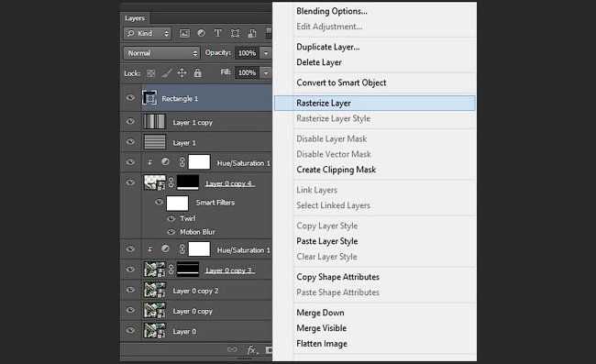Select Layer 1 copy thumbnail
Screen dimensions: 596x364
point(154,122)
